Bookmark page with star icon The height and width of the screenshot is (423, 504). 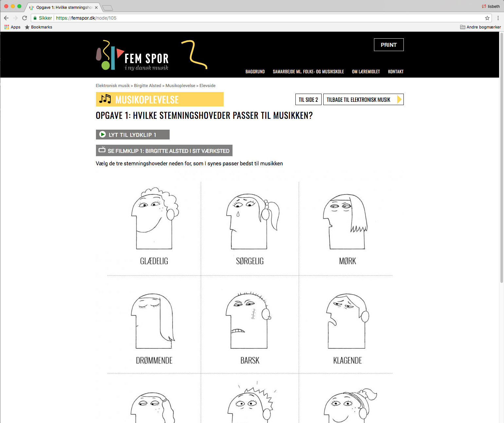click(x=487, y=18)
